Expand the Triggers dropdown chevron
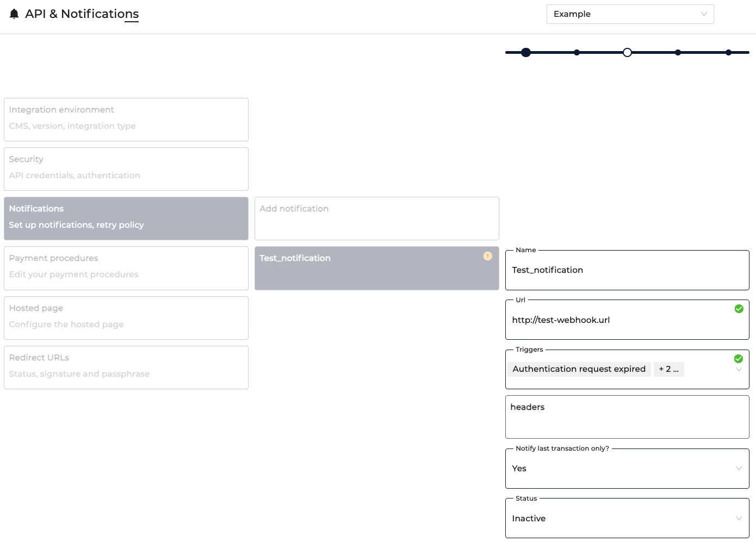Screen dimensions: 756x542 [739, 370]
